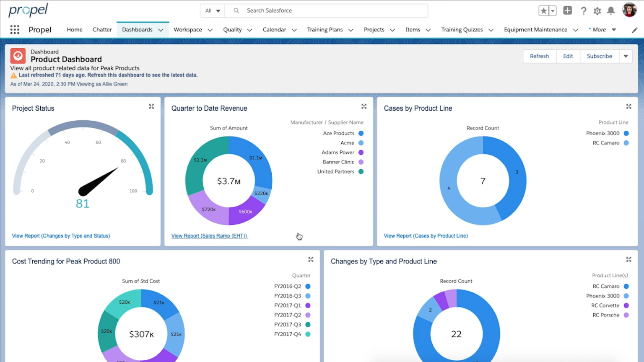Open the Chatter menu item
This screenshot has width=644, height=362.
(x=102, y=29)
